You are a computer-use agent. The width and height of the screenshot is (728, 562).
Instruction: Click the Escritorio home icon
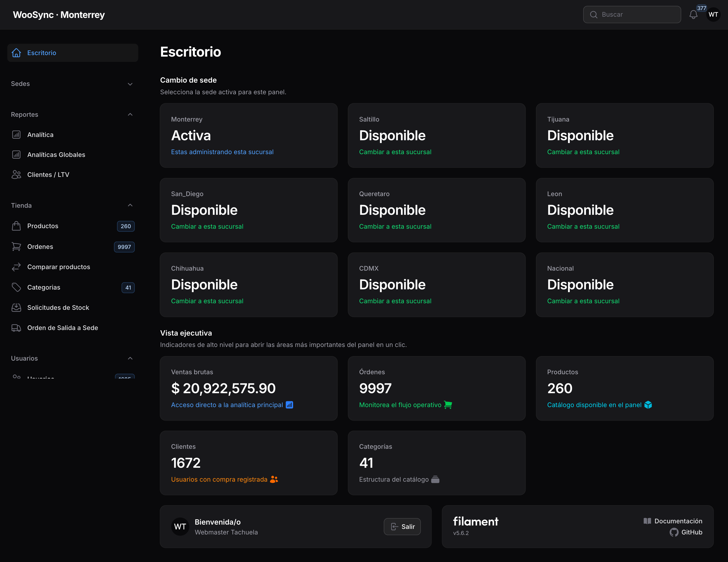tap(16, 53)
